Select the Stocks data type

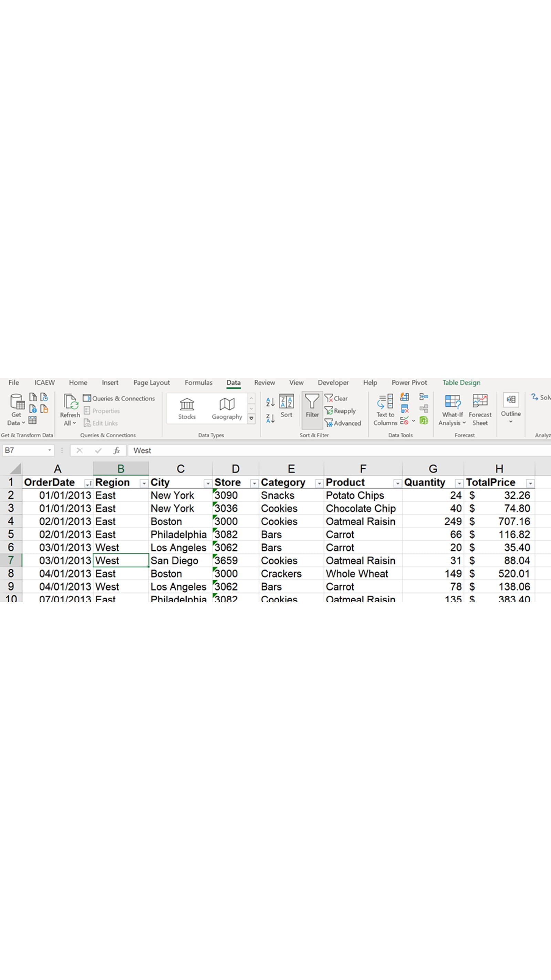pos(187,406)
